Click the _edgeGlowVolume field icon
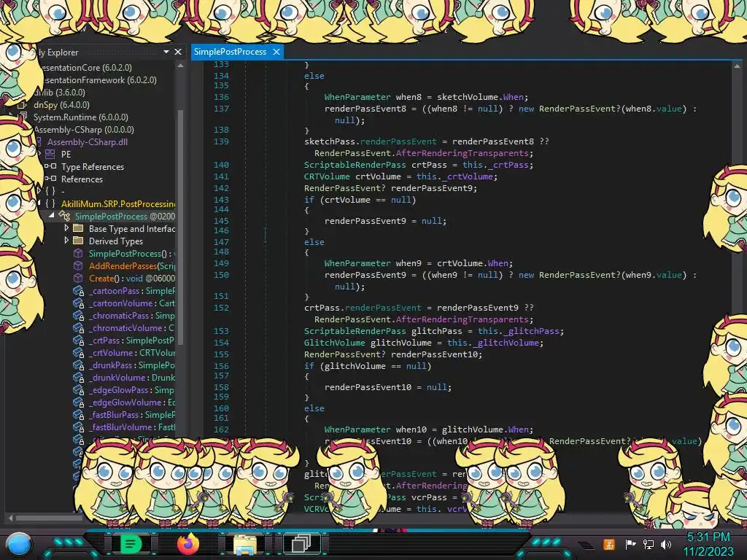The height and width of the screenshot is (560, 747). point(79,402)
